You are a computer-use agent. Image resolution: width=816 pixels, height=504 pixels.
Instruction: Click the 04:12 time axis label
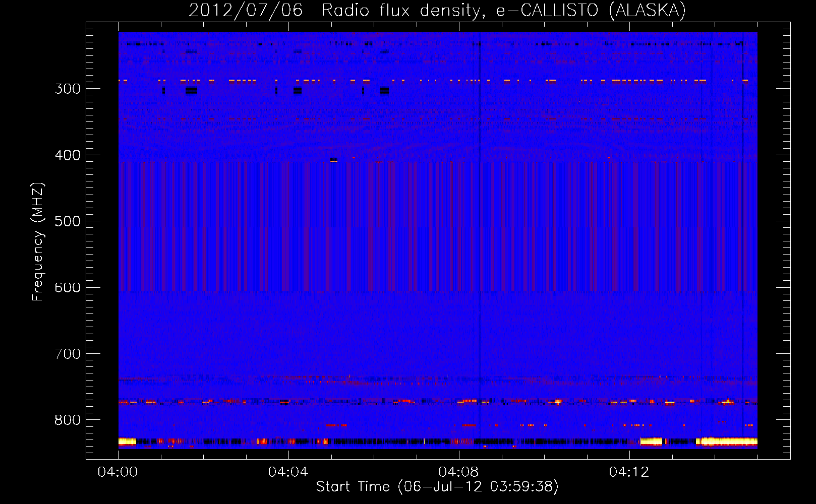[x=629, y=472]
